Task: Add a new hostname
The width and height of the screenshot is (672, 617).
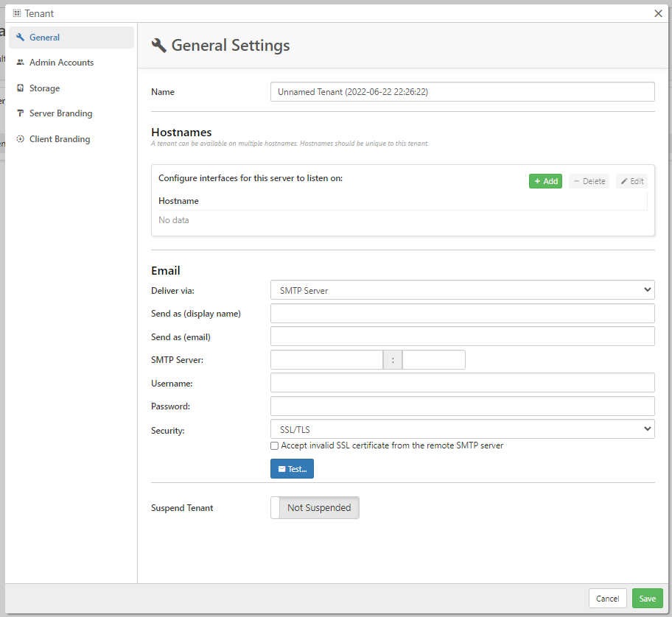Action: click(x=545, y=181)
